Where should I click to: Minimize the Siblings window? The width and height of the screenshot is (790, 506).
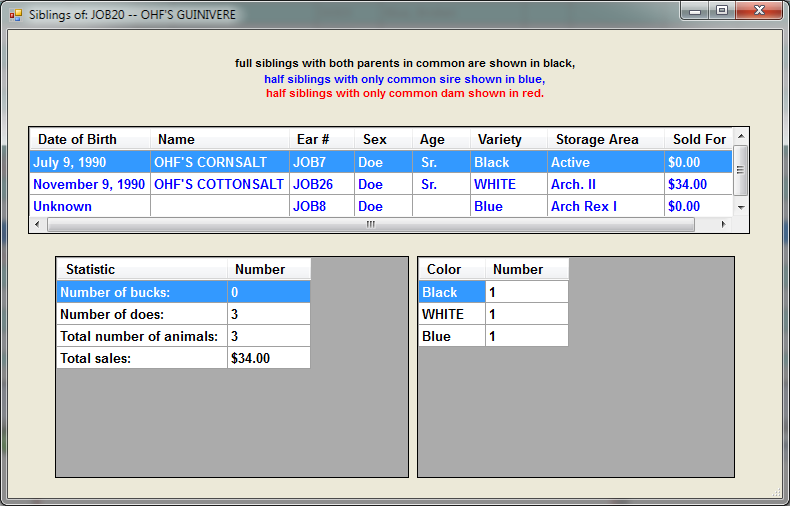pos(696,11)
